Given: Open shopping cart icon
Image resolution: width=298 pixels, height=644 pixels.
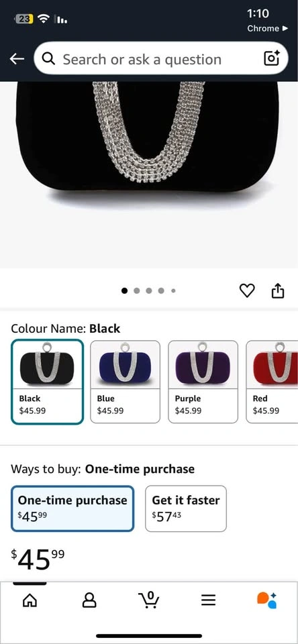Looking at the screenshot, I should coord(149,600).
